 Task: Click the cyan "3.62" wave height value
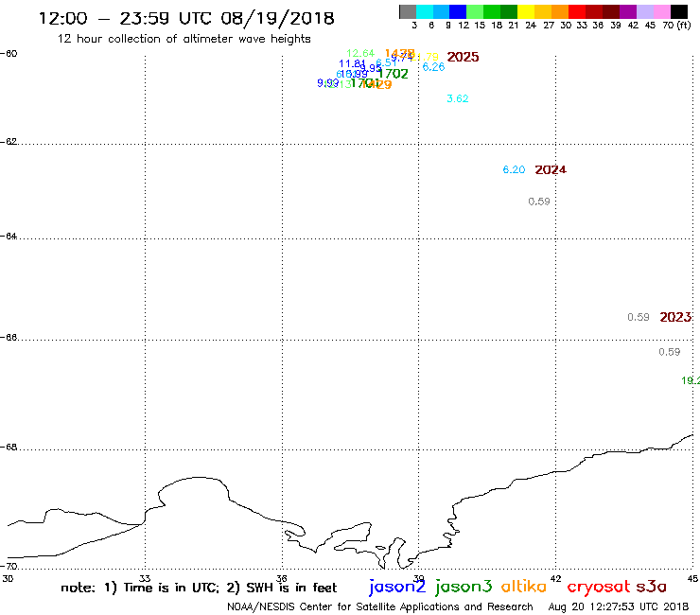458,98
